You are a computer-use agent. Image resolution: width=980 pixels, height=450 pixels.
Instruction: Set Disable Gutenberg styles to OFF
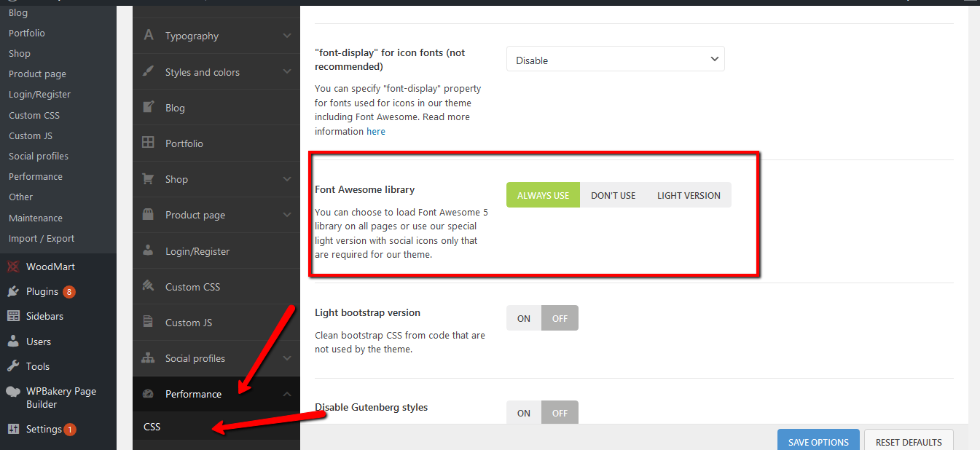[x=560, y=412]
